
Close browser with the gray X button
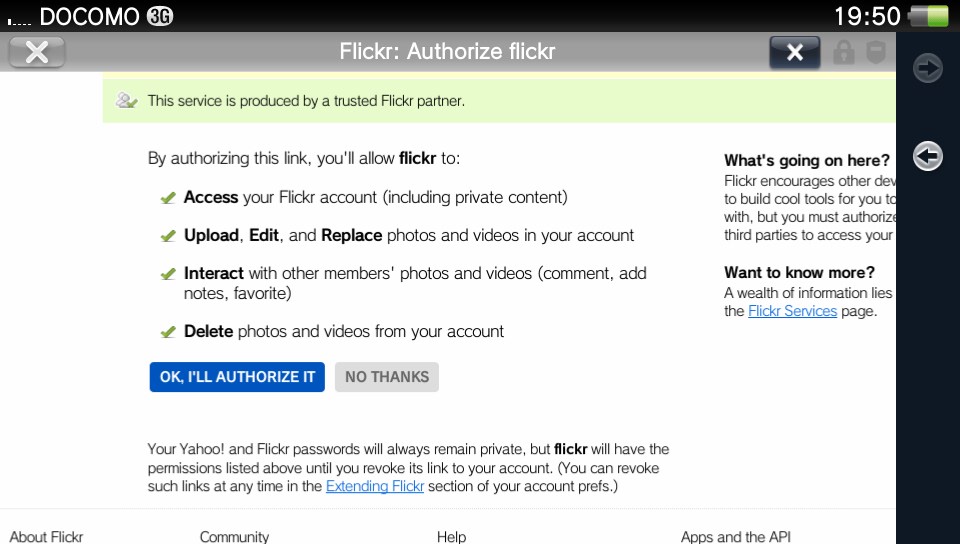[x=37, y=52]
